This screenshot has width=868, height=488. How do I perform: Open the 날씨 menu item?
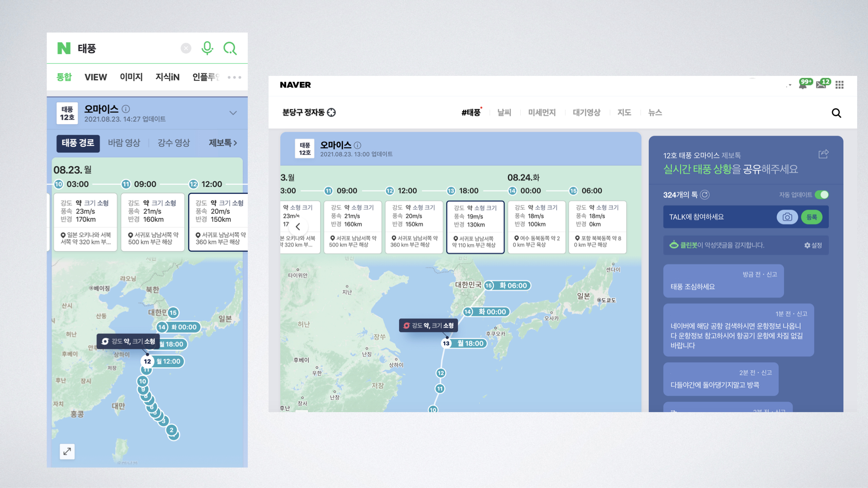tap(504, 113)
